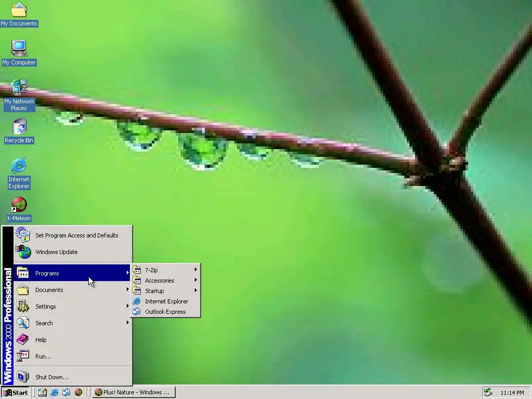Viewport: 532px width, 399px height.
Task: Expand the Startup program folder
Action: (166, 291)
